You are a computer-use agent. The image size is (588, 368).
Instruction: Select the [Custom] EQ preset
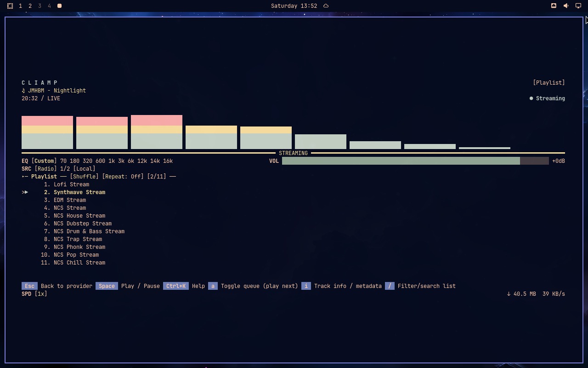[x=44, y=161]
